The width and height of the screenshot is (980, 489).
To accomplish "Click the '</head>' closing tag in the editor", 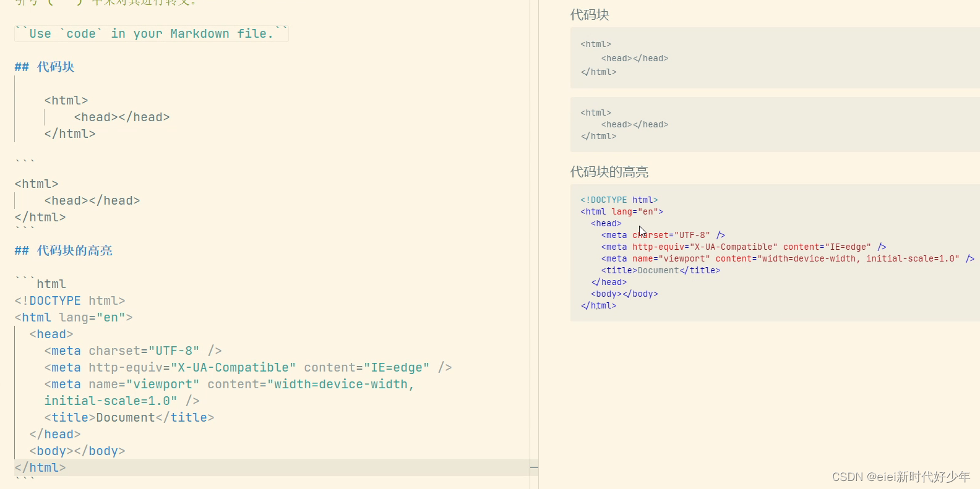I will (55, 434).
